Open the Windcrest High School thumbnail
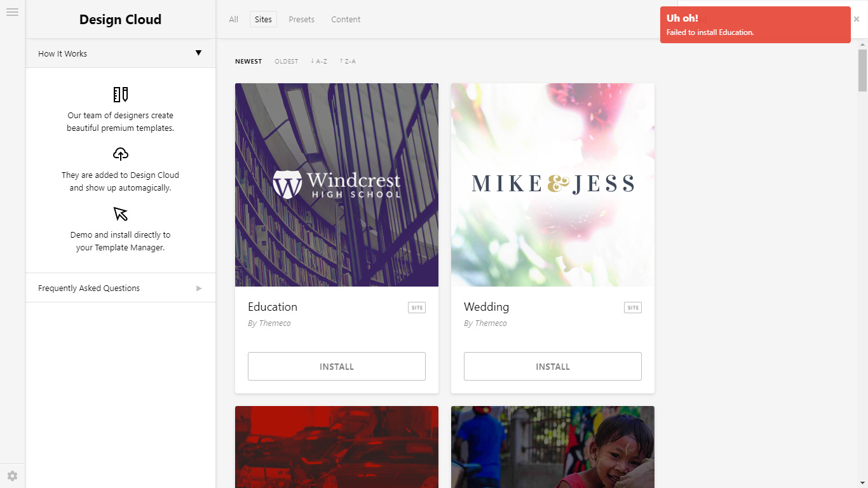 pyautogui.click(x=337, y=185)
